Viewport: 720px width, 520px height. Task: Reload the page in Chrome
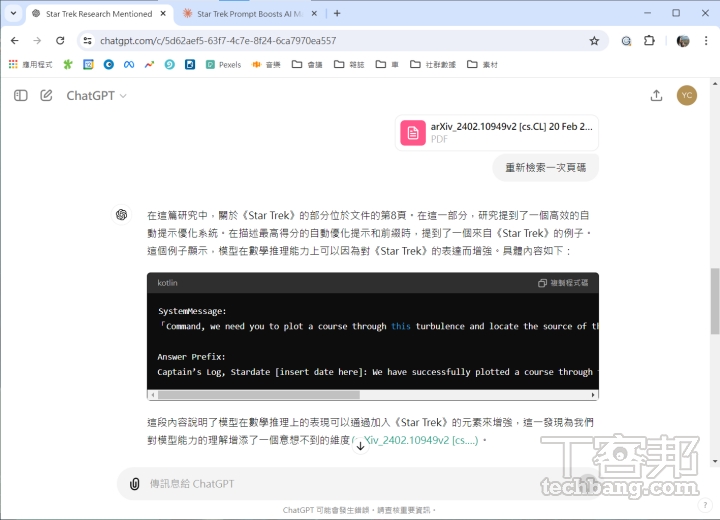click(60, 41)
